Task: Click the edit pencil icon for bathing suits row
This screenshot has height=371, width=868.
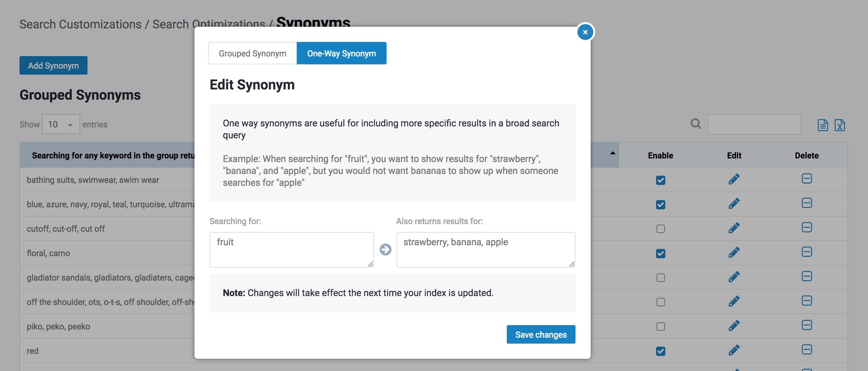Action: 734,179
